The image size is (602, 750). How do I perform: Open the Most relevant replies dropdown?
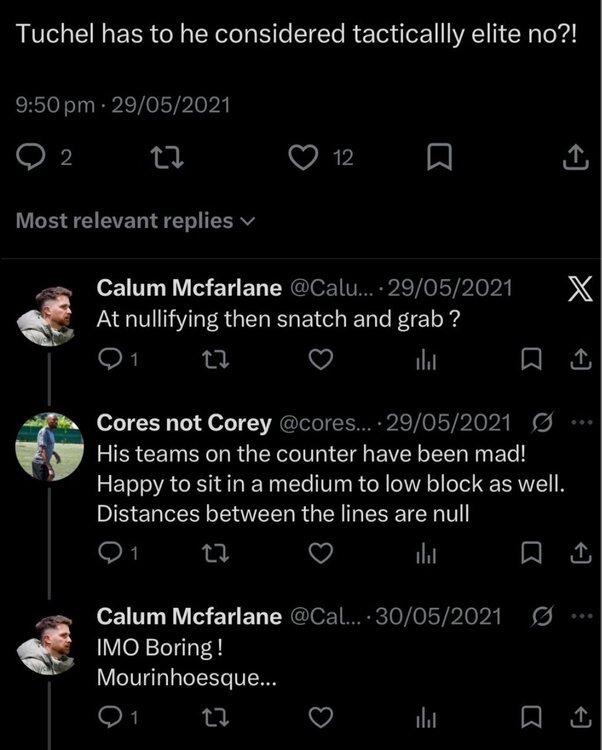click(x=135, y=221)
